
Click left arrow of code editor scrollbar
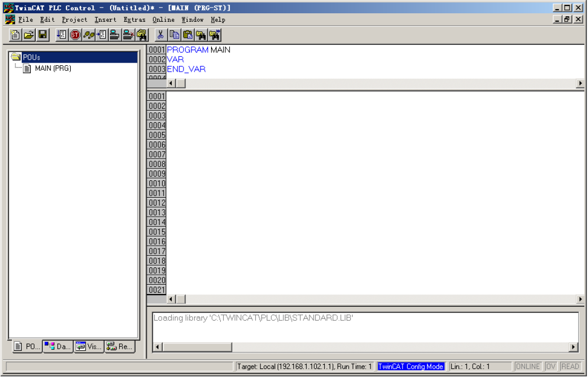[x=171, y=299]
